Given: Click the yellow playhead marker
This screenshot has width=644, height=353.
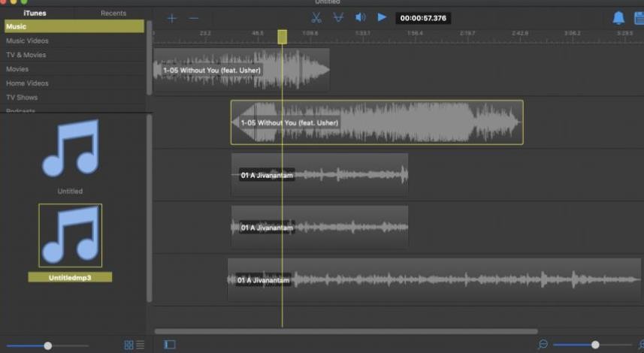Looking at the screenshot, I should pyautogui.click(x=282, y=37).
